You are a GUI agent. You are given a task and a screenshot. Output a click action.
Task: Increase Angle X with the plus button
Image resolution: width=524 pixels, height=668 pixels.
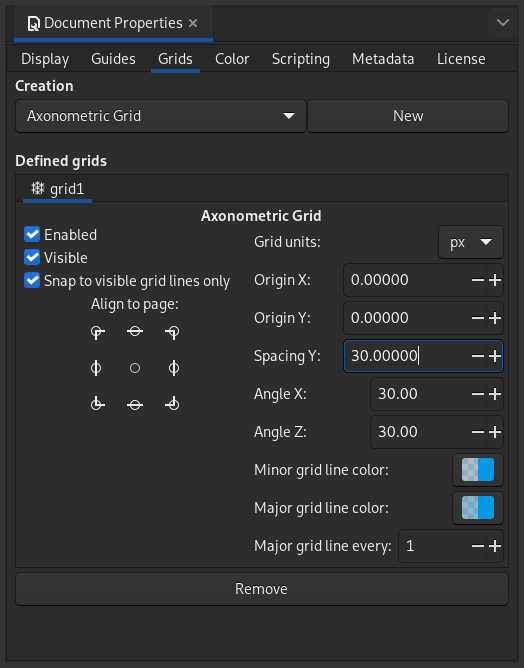pyautogui.click(x=495, y=394)
